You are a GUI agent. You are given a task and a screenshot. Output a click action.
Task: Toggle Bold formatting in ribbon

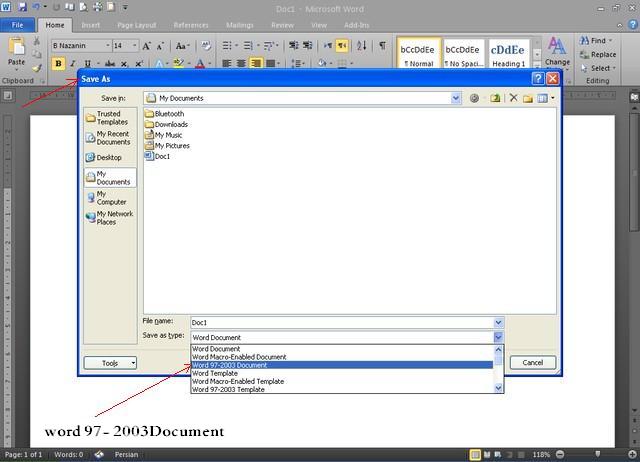point(58,64)
